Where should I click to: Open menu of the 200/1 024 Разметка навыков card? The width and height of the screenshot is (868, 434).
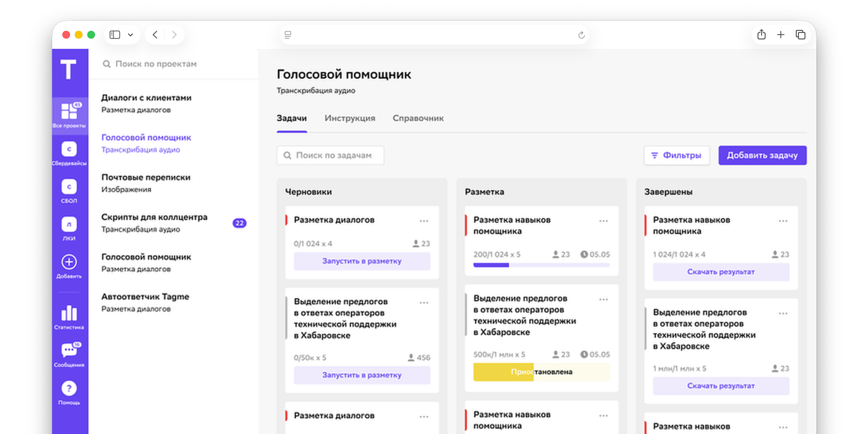click(603, 221)
